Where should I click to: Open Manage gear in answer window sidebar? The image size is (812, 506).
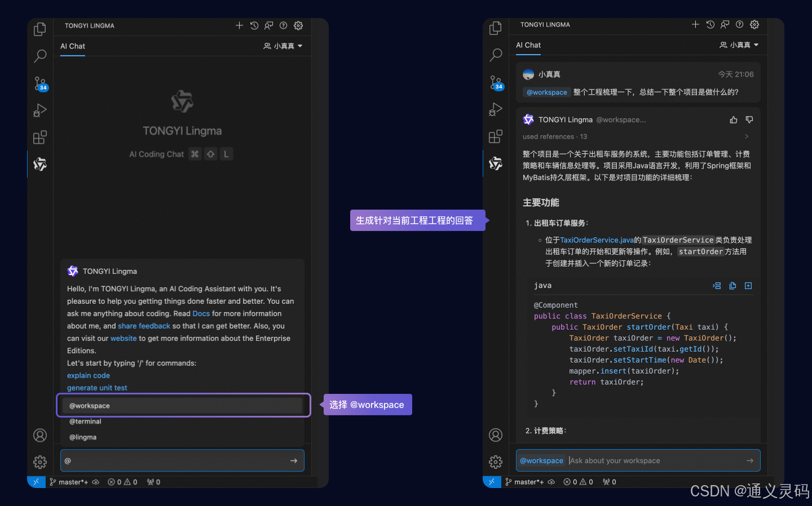496,462
